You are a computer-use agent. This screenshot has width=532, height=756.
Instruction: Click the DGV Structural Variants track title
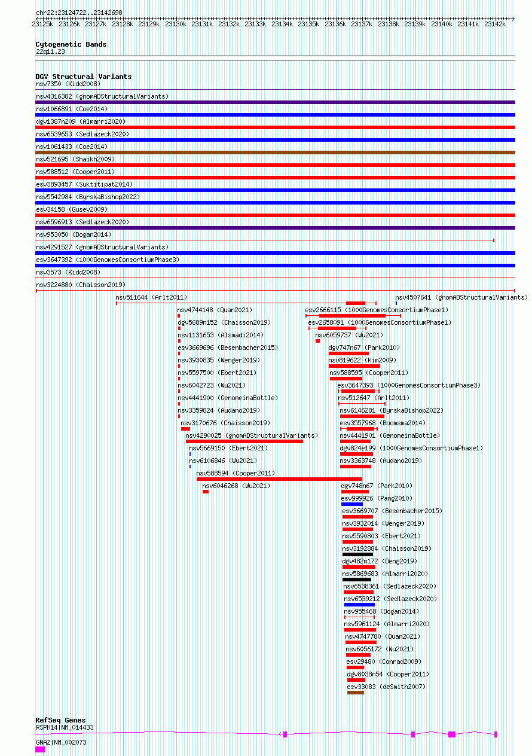click(x=84, y=77)
